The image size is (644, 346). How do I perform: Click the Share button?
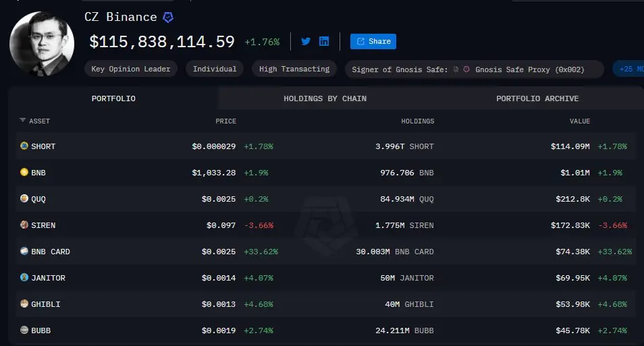[373, 41]
